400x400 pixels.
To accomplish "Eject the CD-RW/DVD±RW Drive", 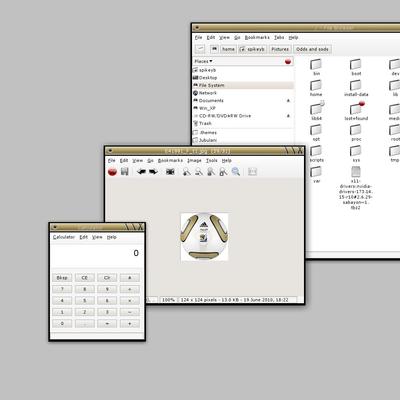I will click(x=288, y=116).
